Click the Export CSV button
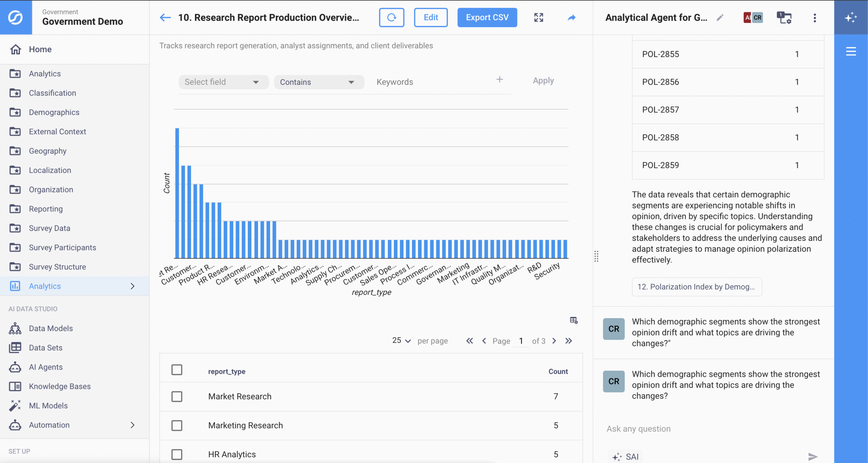 (487, 17)
